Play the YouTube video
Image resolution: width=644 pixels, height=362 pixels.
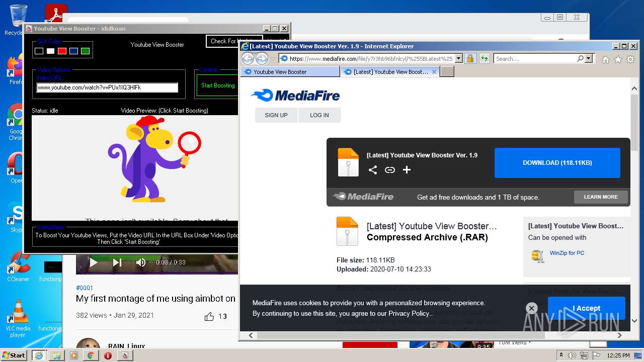(x=93, y=262)
